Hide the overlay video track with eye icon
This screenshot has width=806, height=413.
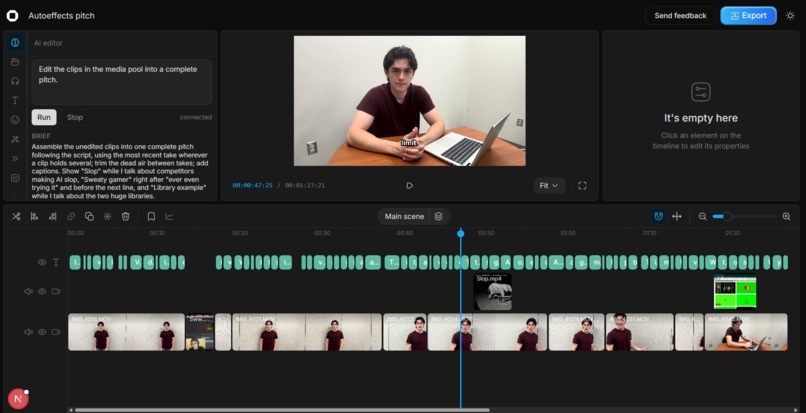coord(42,291)
